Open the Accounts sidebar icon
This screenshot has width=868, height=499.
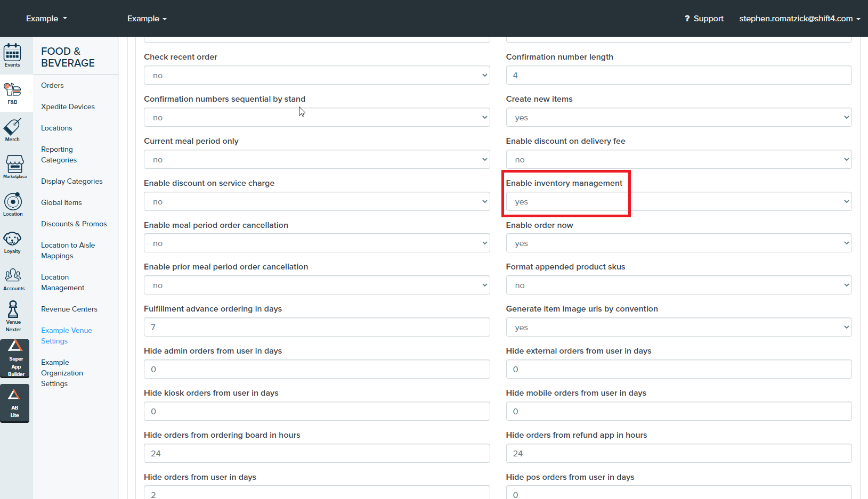13,280
